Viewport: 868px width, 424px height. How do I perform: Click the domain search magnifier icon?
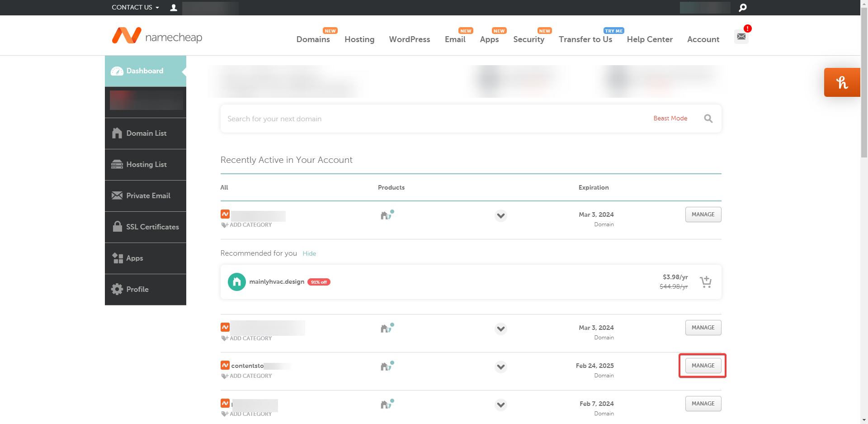click(x=708, y=119)
